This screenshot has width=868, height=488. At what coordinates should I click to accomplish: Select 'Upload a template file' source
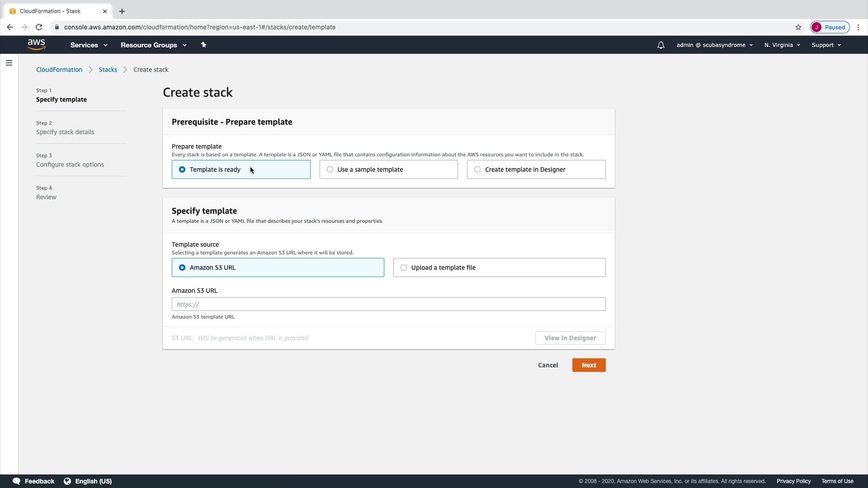pos(404,268)
